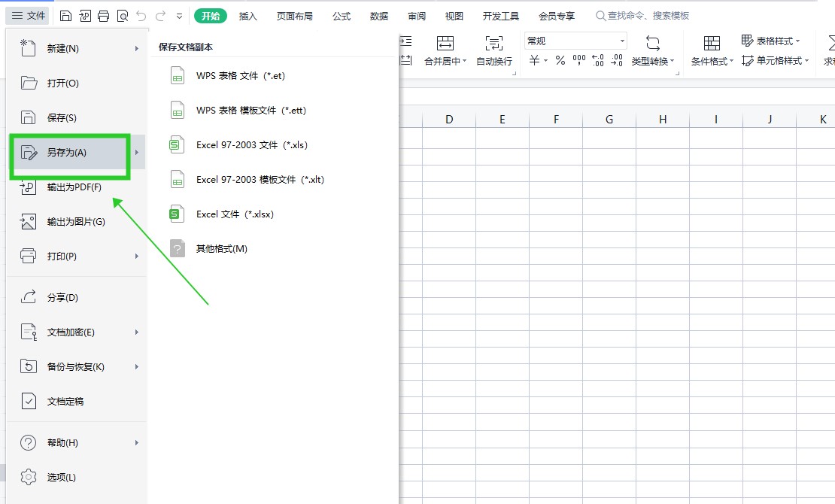Click the Increase Decimal places icon

[x=598, y=61]
